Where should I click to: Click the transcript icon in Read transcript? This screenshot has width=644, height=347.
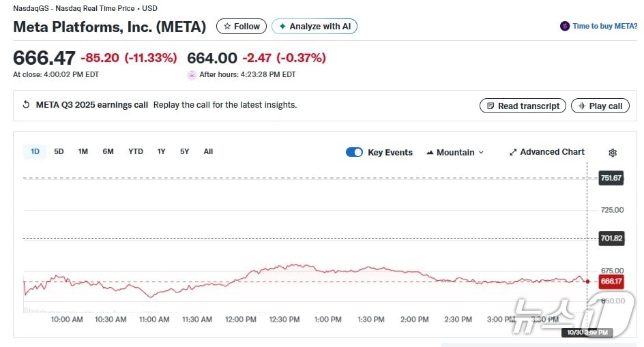(x=490, y=106)
